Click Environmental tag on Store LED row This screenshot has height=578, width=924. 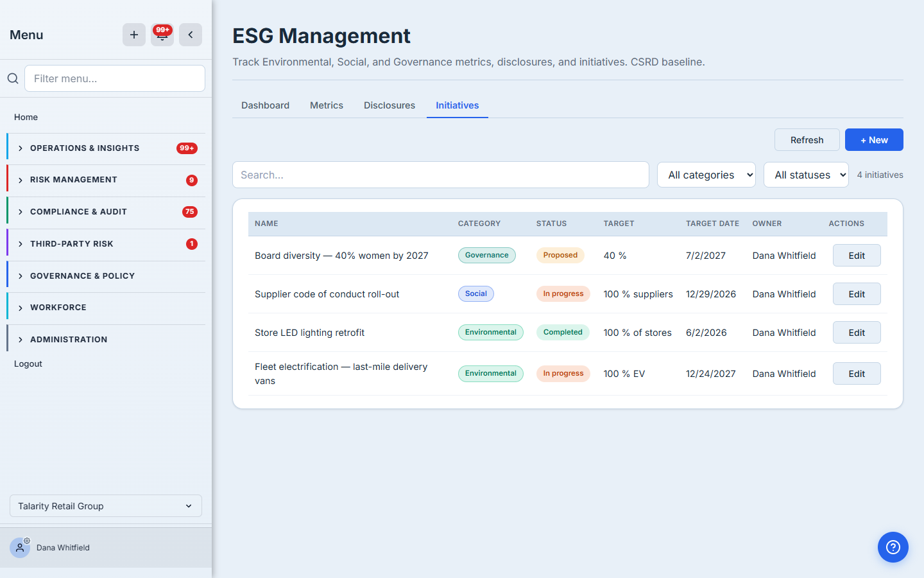point(491,333)
